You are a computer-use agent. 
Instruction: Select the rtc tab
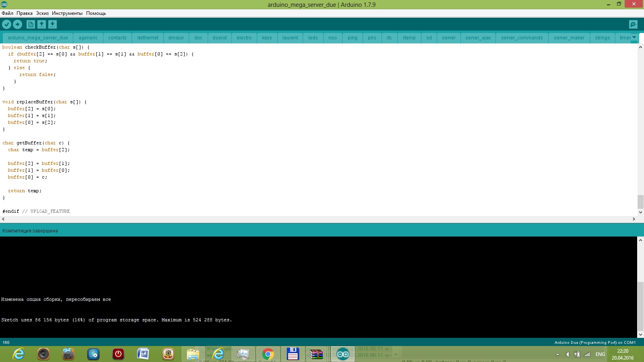(x=389, y=38)
